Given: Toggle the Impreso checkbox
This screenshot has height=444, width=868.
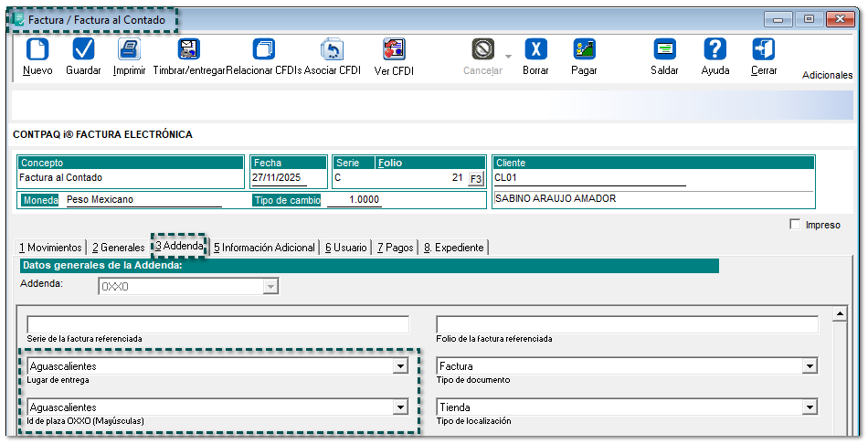Looking at the screenshot, I should click(795, 224).
